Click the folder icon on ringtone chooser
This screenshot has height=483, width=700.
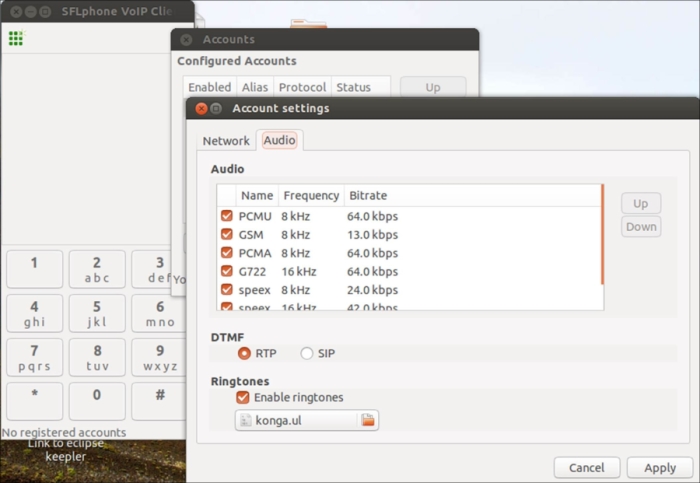tap(368, 421)
